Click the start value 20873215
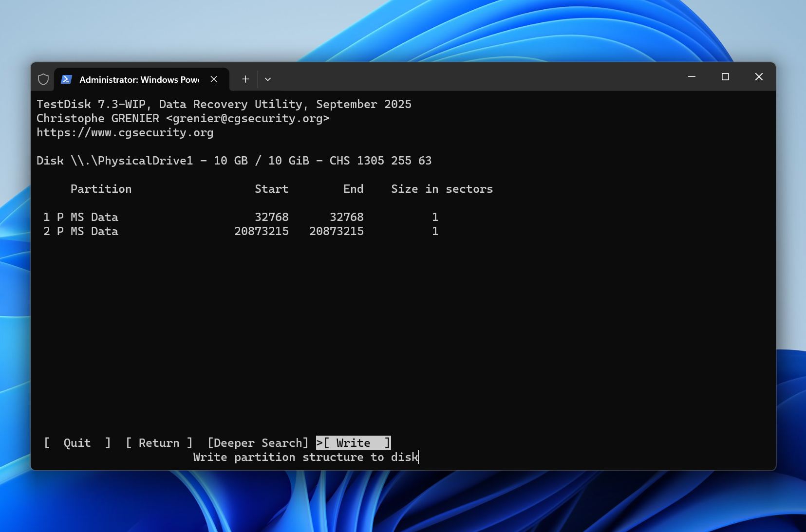Screen dimensions: 806x532 click(x=262, y=231)
